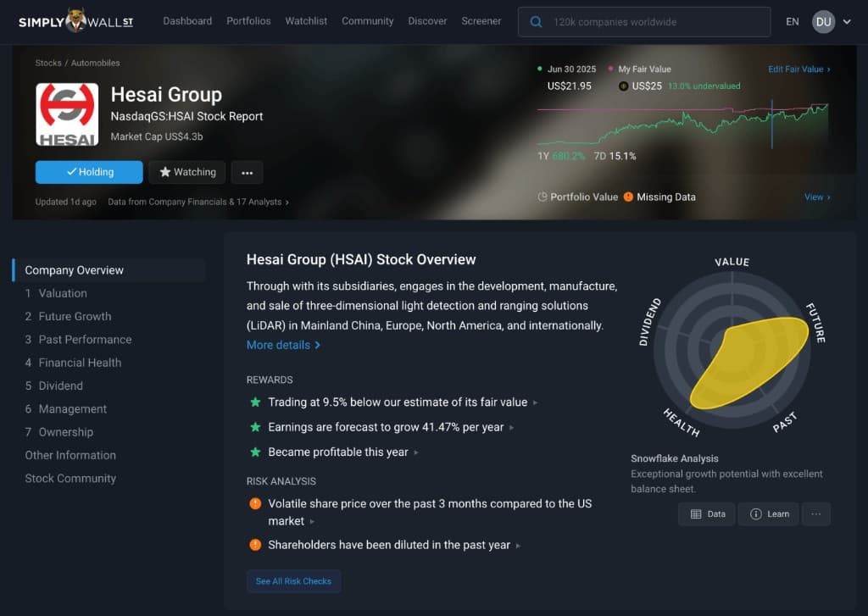868x616 pixels.
Task: Open the Learn info button
Action: pos(769,514)
